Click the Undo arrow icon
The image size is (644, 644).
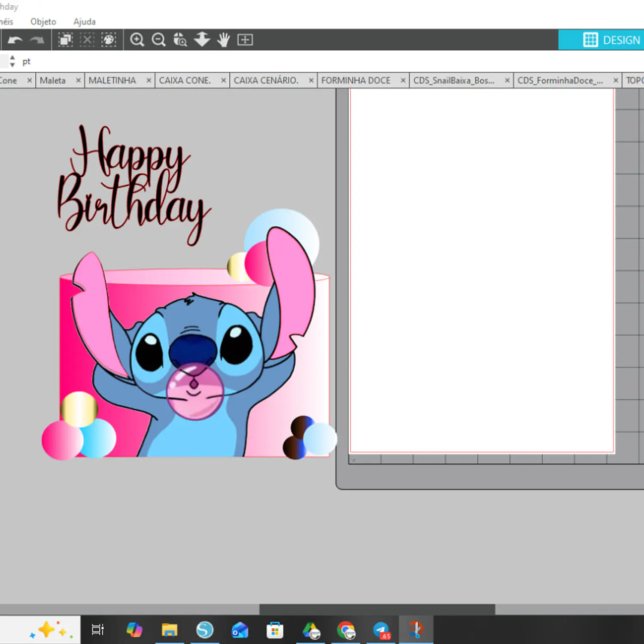15,40
